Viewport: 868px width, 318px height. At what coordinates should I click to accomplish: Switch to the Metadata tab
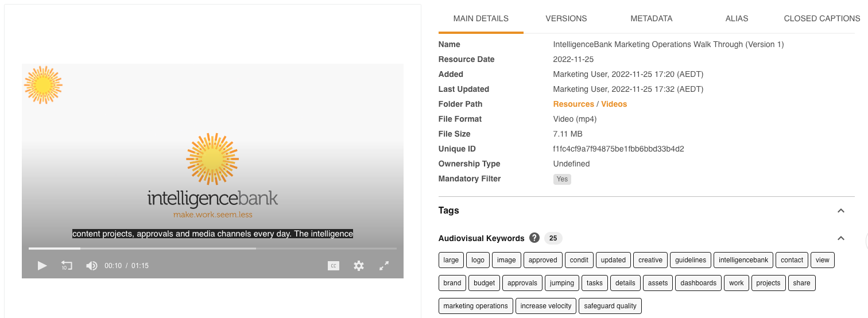pos(652,18)
